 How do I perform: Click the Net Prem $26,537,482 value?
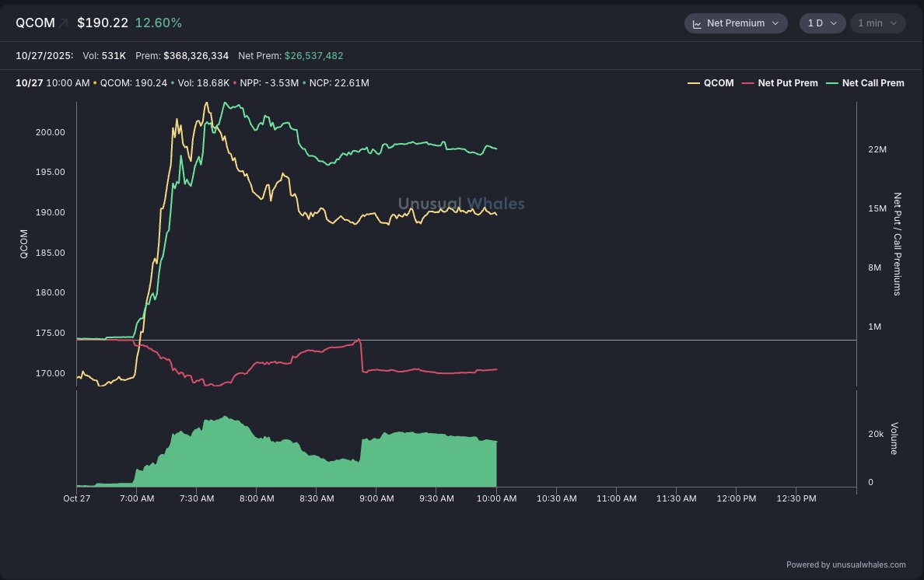(x=313, y=56)
